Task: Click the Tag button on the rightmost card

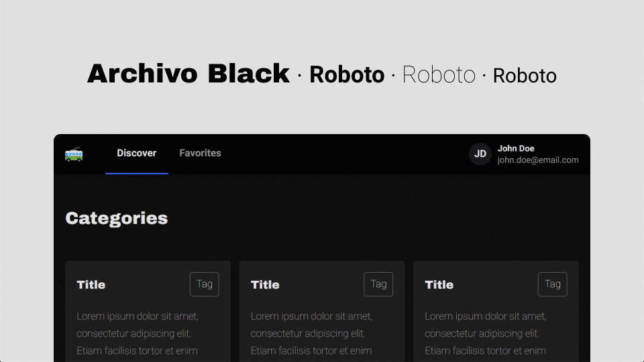Action: point(552,284)
